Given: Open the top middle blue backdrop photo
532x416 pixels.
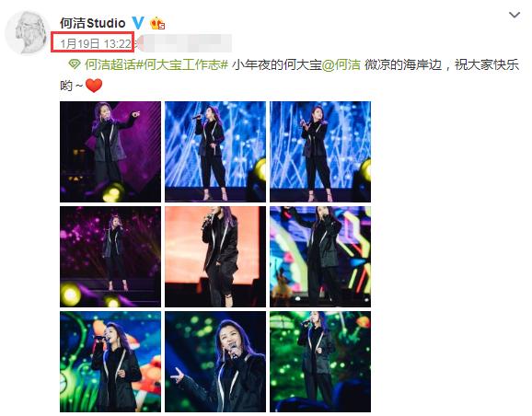Looking at the screenshot, I should [215, 151].
